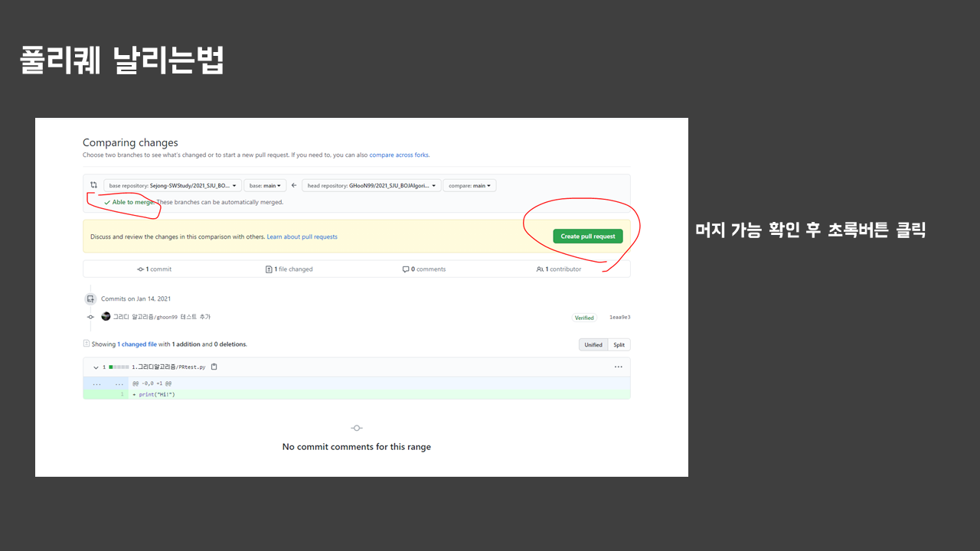Select the 1 commit tab
Screen dimensions: 980x551
pyautogui.click(x=154, y=269)
